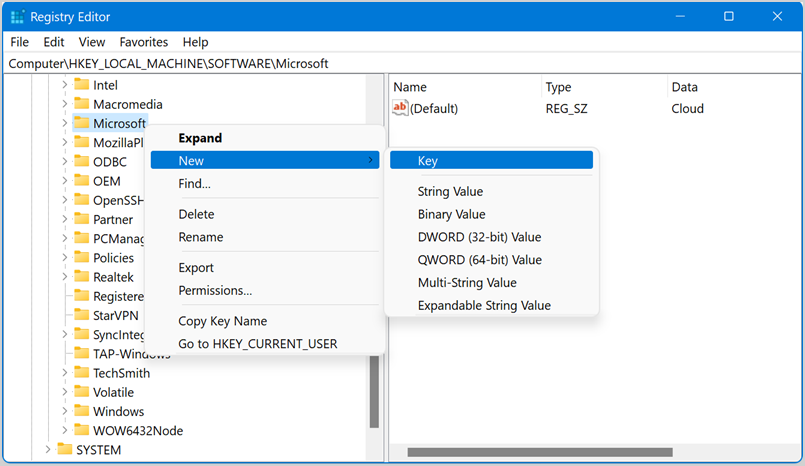
Task: Click the WOW6432Node folder icon
Action: (x=82, y=431)
